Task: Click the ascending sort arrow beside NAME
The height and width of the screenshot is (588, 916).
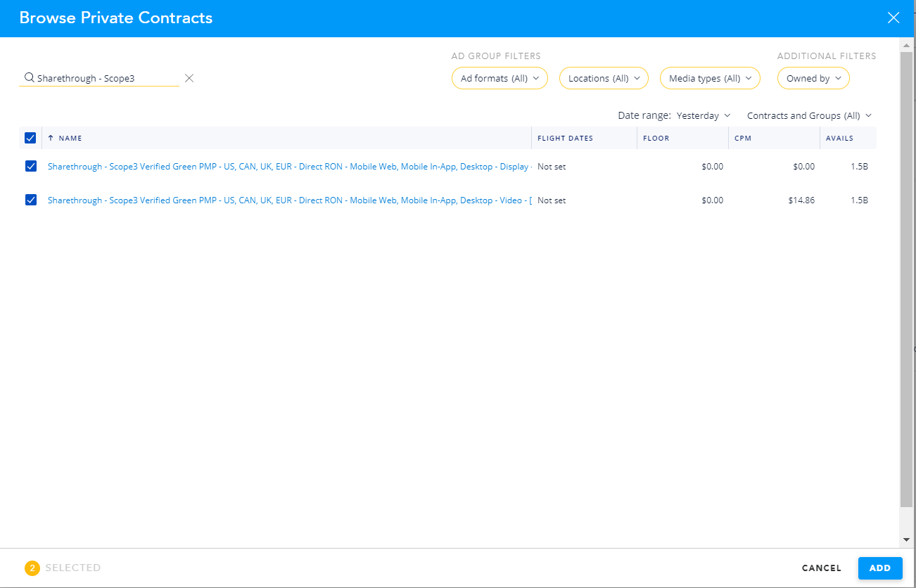Action: pos(51,138)
